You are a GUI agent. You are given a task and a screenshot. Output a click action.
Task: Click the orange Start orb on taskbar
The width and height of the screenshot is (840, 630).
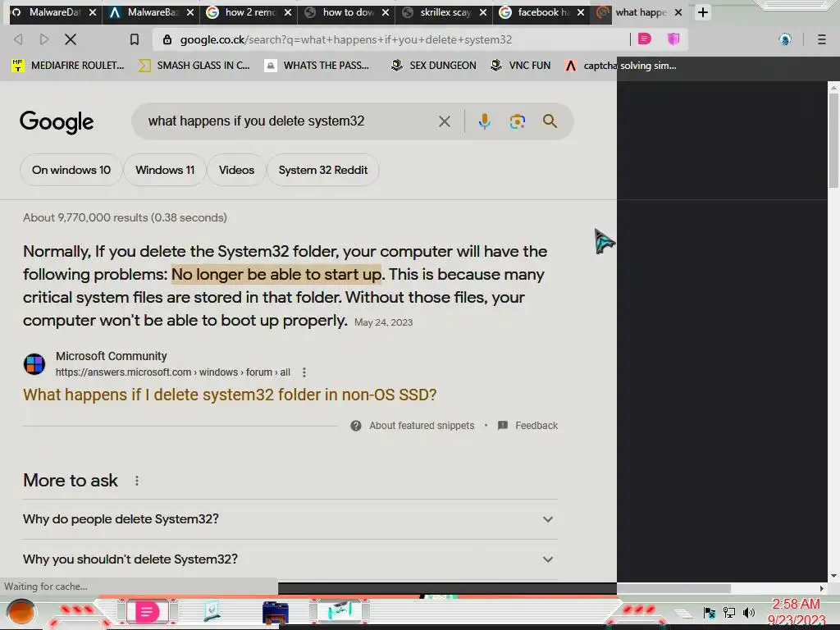click(x=21, y=612)
